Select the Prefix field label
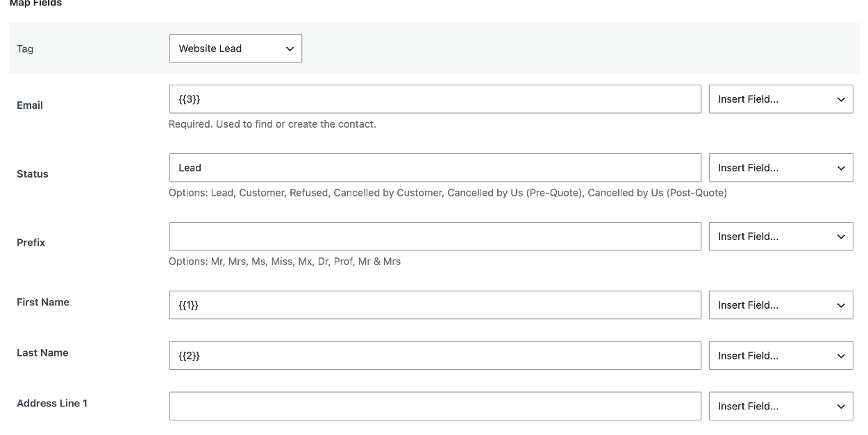 click(x=31, y=243)
